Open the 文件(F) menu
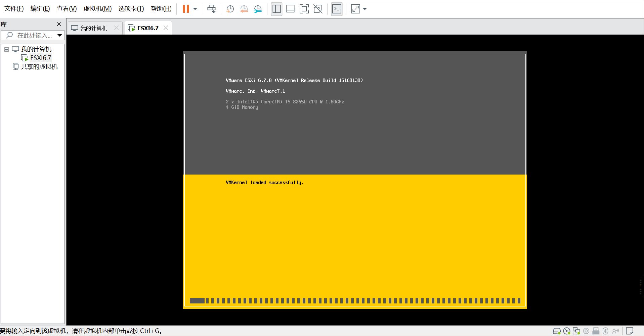644x336 pixels. (14, 9)
